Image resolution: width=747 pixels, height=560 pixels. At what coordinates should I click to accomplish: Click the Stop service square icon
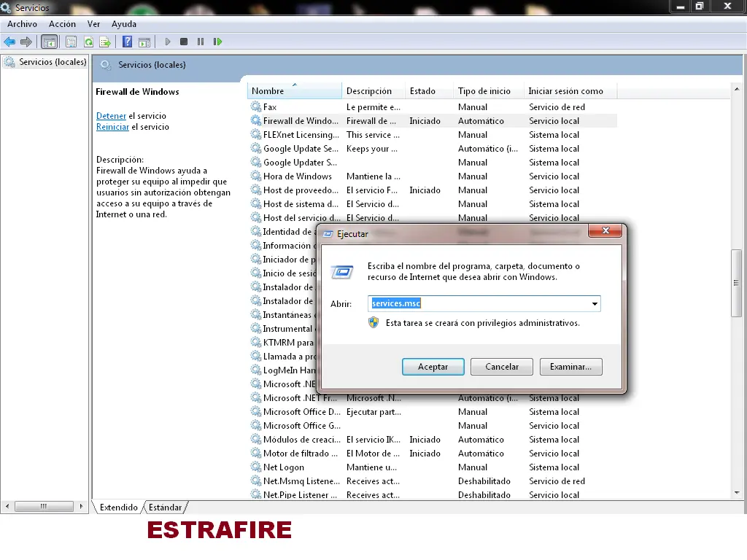pyautogui.click(x=184, y=42)
